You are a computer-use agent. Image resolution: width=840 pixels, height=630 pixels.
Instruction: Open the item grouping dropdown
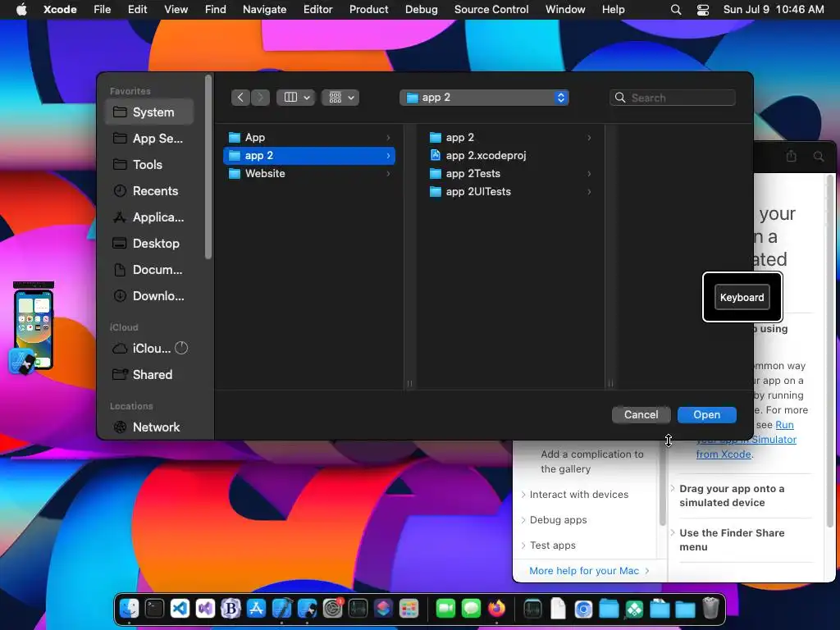coord(340,98)
